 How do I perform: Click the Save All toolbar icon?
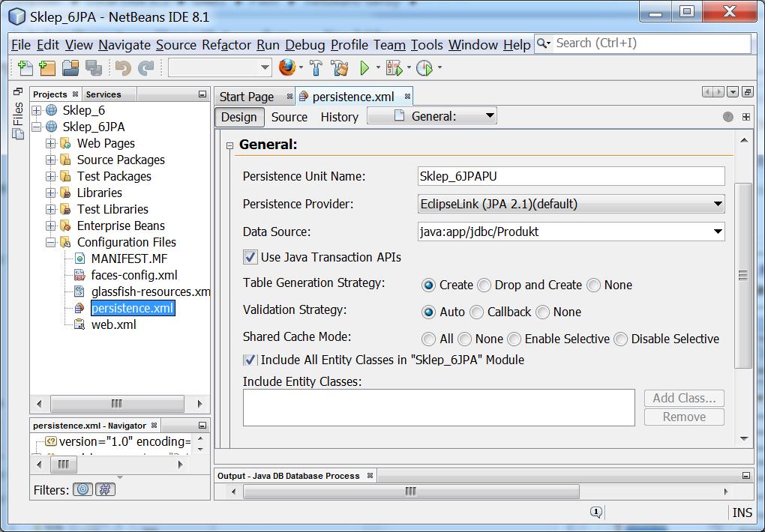93,67
